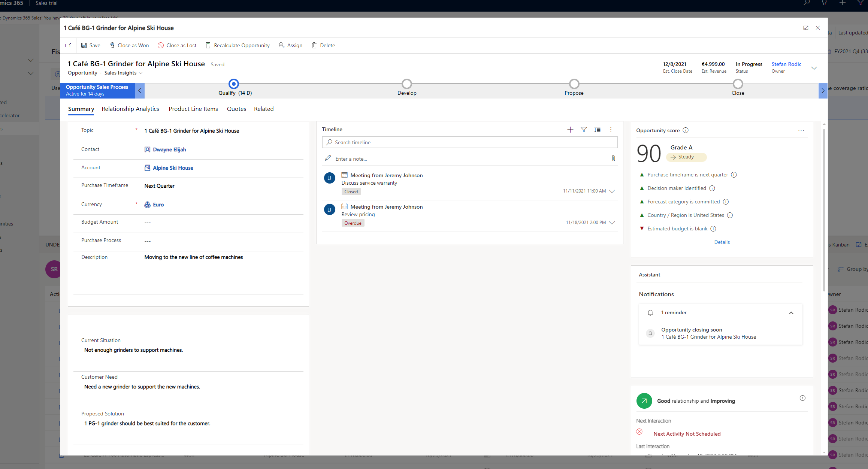Click the Delete command

(x=323, y=45)
